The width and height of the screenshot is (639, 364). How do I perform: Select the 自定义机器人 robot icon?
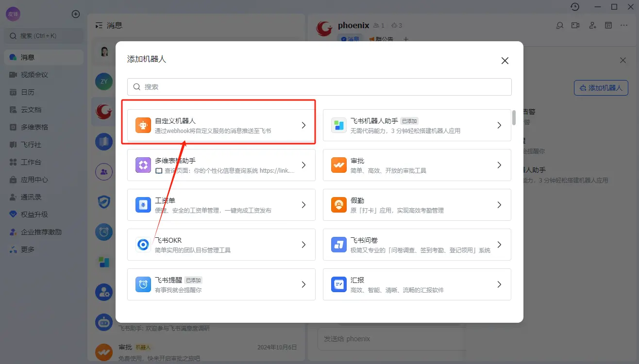(143, 125)
